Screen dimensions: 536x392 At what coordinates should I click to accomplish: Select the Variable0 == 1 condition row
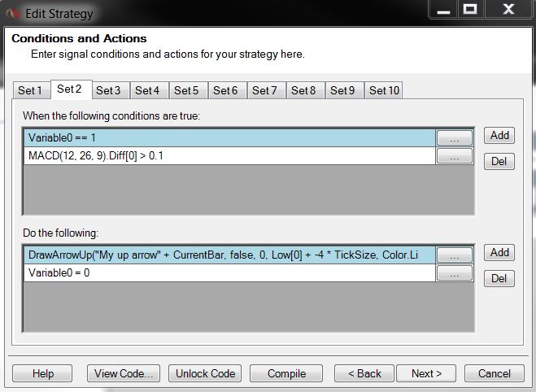click(229, 137)
